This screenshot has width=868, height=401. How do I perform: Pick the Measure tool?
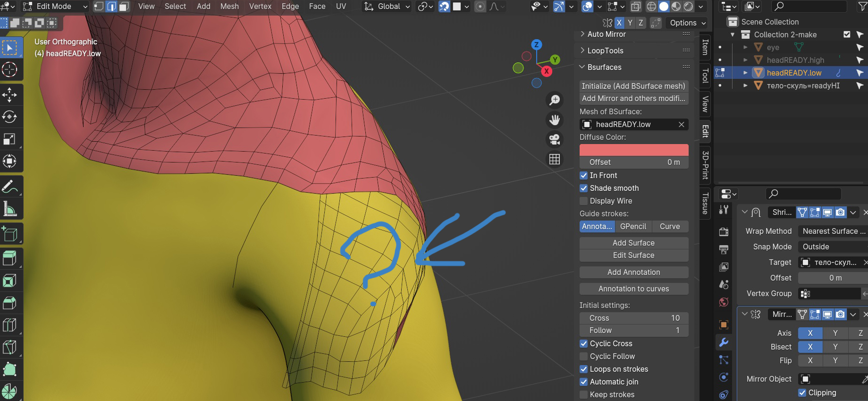coord(10,209)
